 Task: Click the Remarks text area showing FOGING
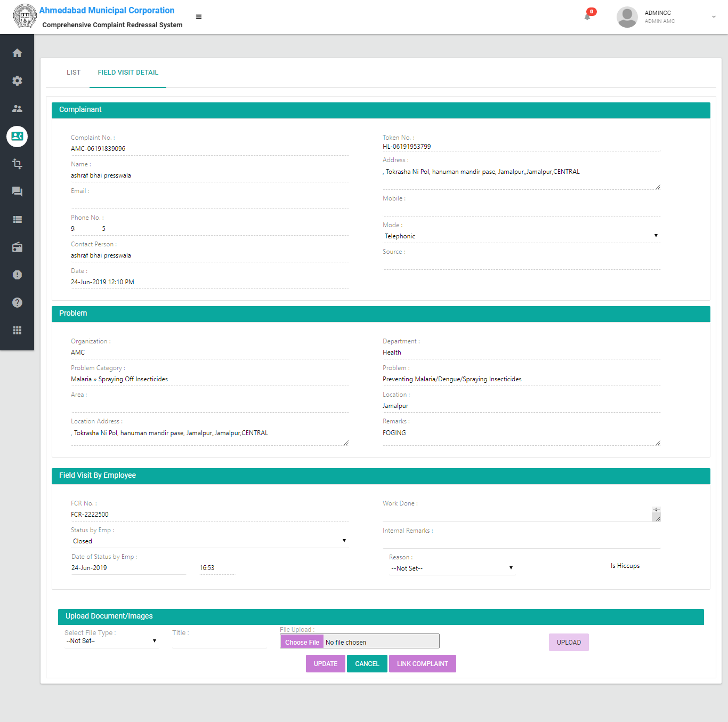521,436
